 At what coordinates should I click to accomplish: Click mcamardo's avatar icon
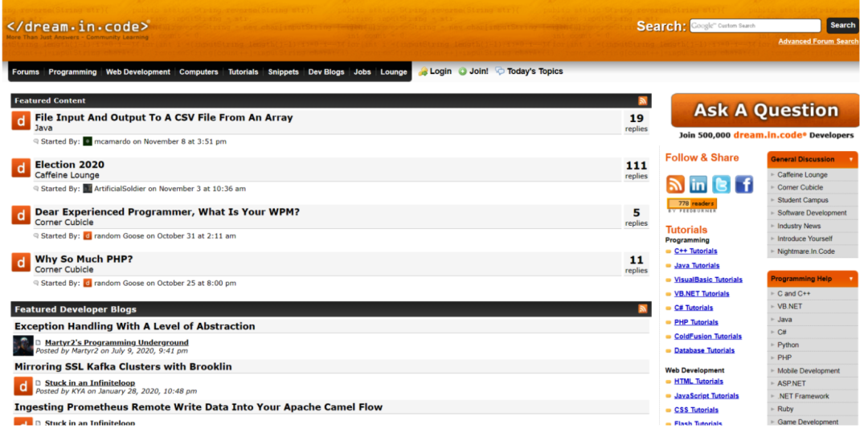tap(88, 141)
